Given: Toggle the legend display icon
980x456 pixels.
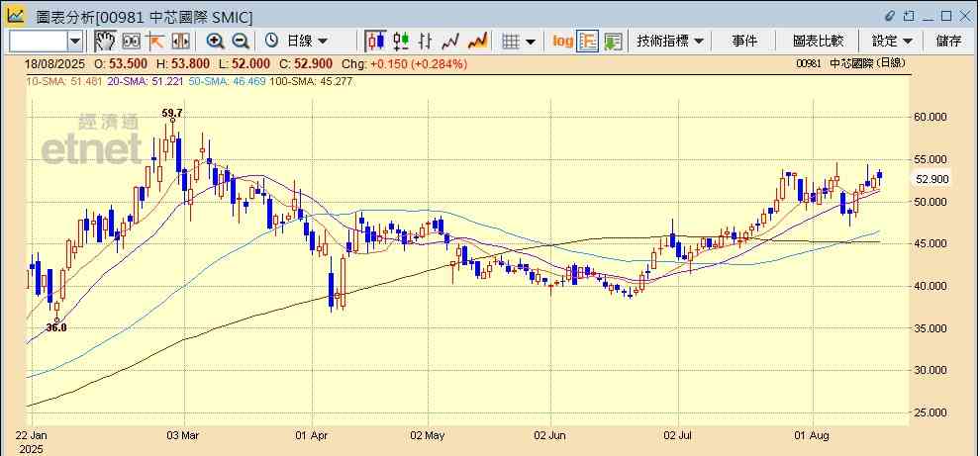Looking at the screenshot, I should (x=587, y=42).
